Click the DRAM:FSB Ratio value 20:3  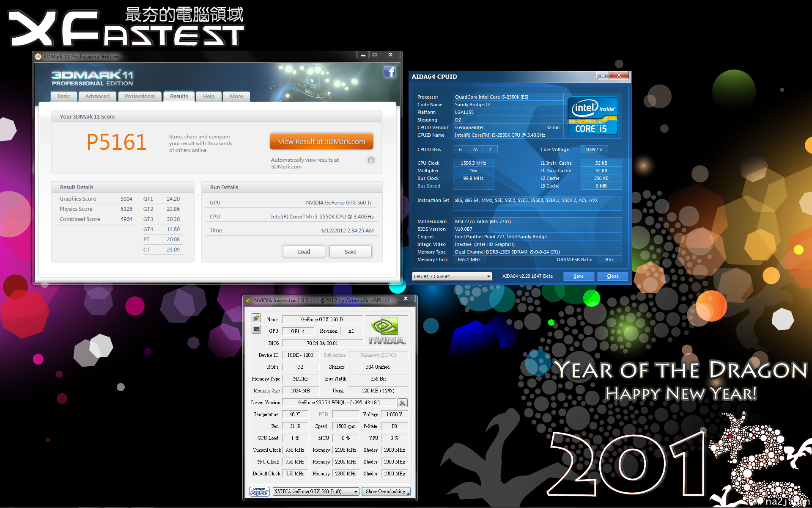(609, 260)
